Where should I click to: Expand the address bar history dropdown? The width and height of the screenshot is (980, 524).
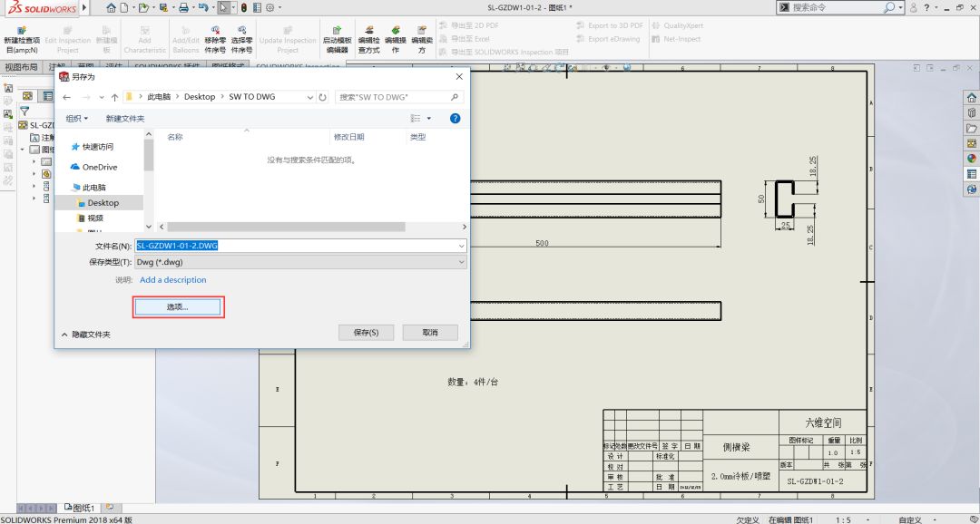coord(310,97)
